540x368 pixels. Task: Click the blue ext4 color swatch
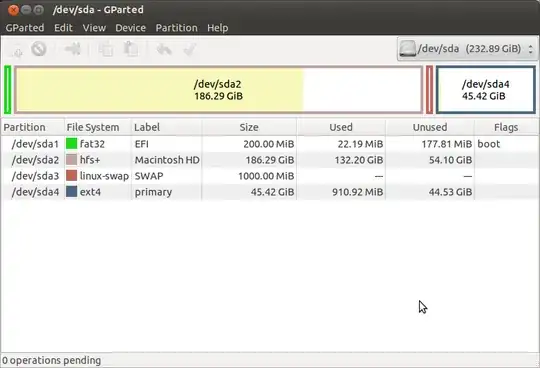(x=71, y=191)
